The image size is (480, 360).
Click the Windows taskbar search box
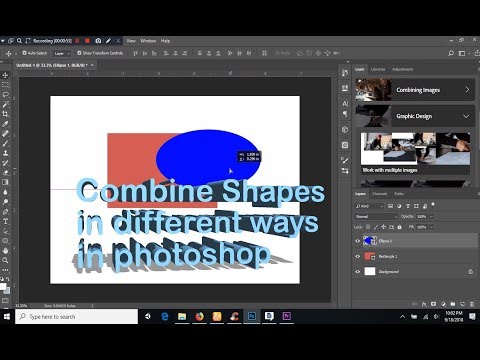pos(76,316)
